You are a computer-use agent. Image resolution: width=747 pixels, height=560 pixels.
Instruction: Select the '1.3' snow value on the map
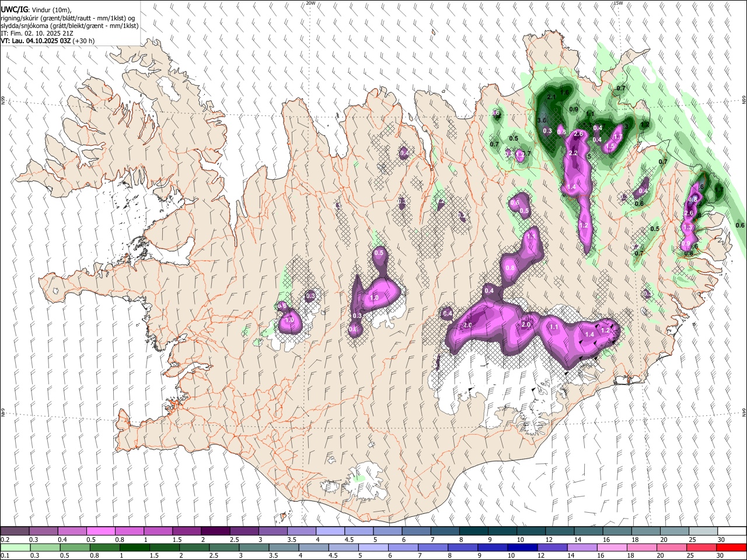(687, 228)
